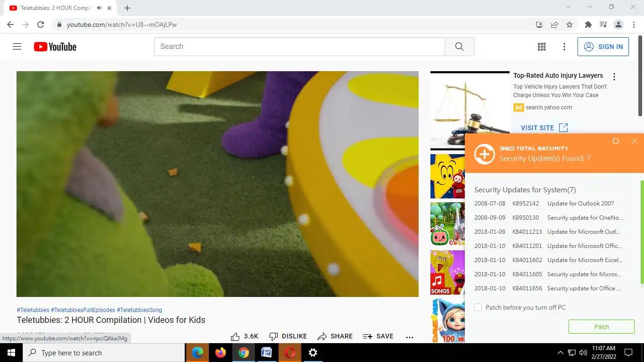Click the address bar URL

coord(122,25)
